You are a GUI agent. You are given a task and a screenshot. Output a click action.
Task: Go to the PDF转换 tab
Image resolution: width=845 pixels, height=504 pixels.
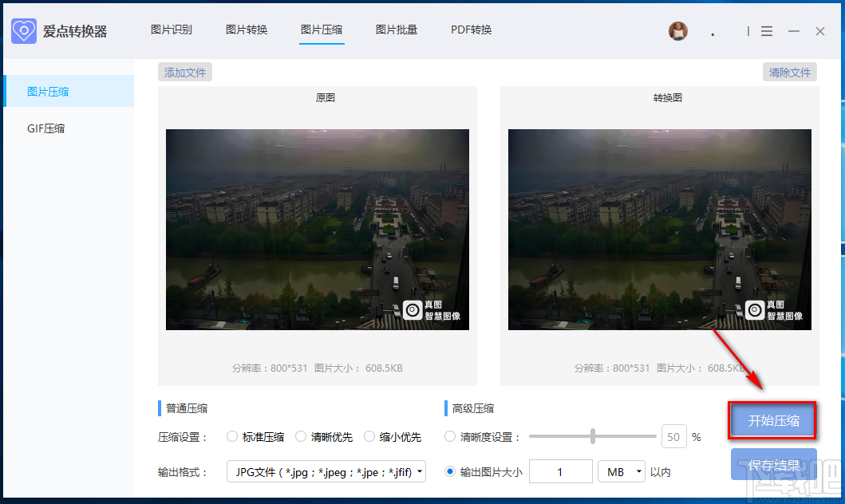pyautogui.click(x=471, y=30)
